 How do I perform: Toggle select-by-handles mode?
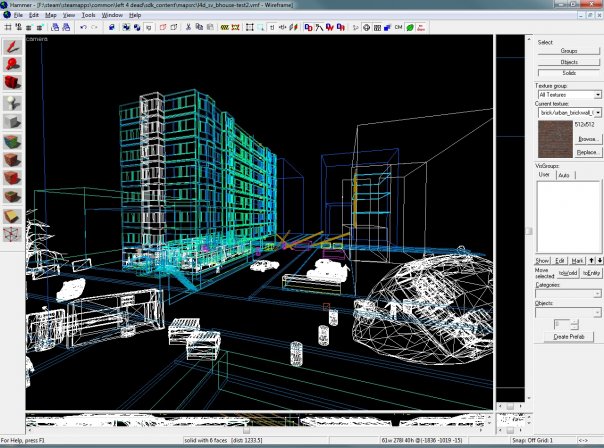tap(250, 27)
